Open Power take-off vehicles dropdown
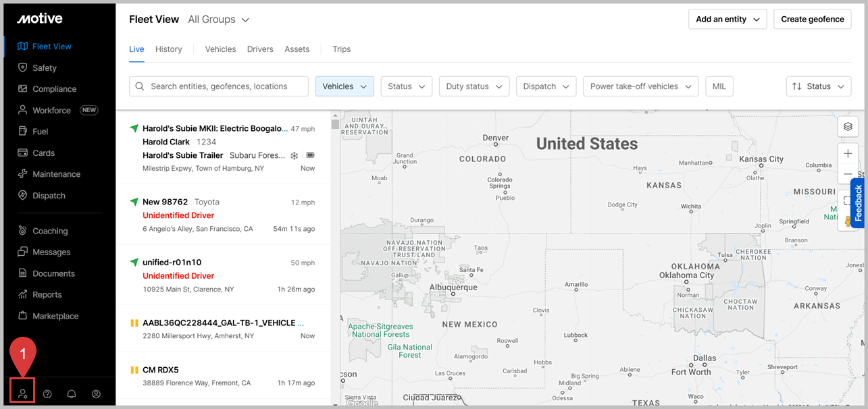The width and height of the screenshot is (868, 409). pyautogui.click(x=640, y=86)
